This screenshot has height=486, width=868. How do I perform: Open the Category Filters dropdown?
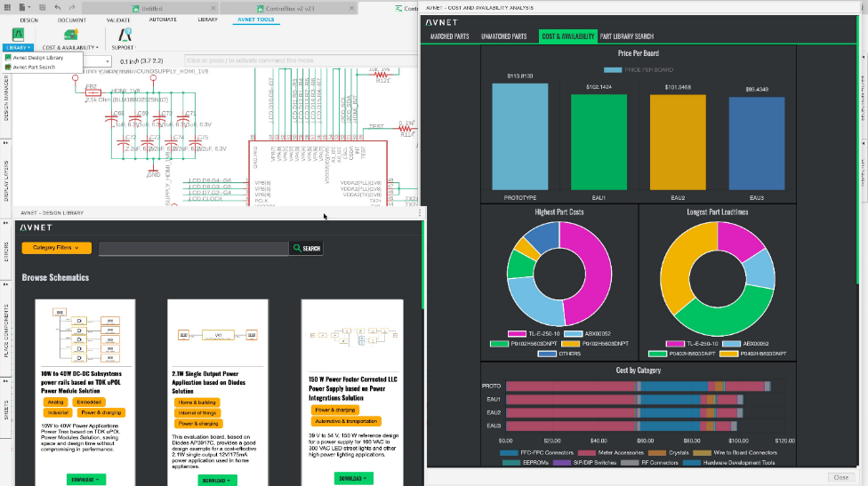(x=56, y=248)
